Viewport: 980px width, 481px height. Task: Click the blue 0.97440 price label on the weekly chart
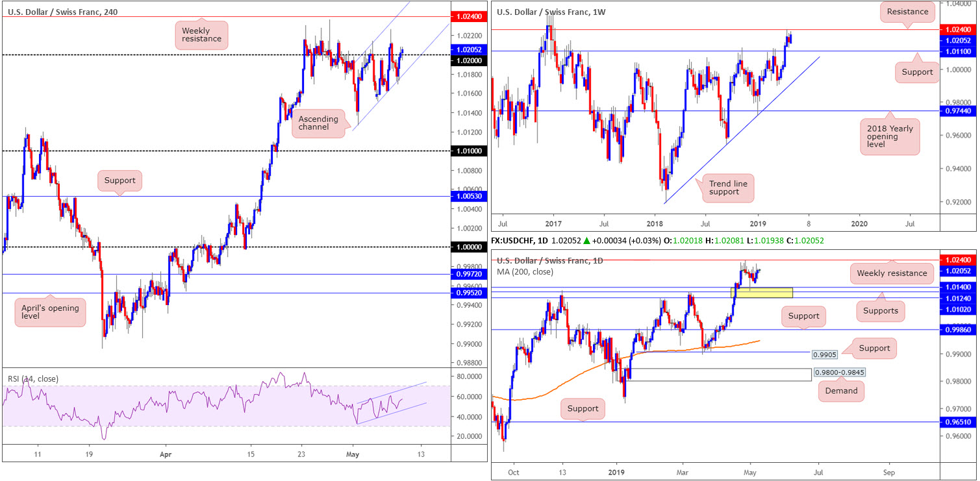959,111
